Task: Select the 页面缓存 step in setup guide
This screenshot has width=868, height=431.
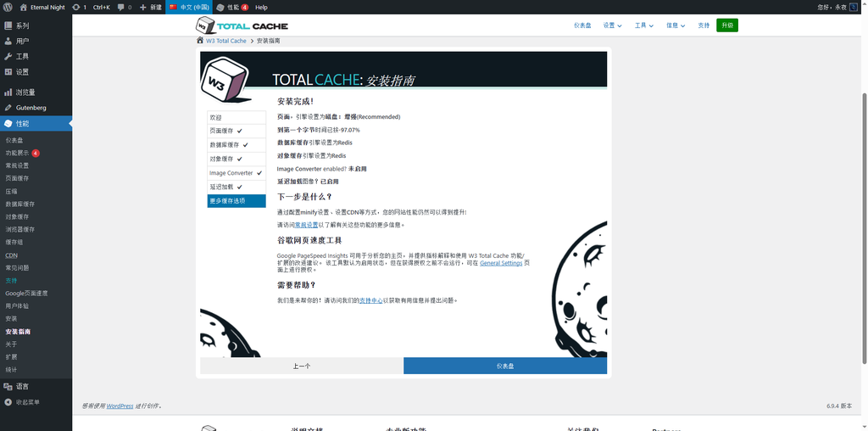Action: [x=236, y=132]
